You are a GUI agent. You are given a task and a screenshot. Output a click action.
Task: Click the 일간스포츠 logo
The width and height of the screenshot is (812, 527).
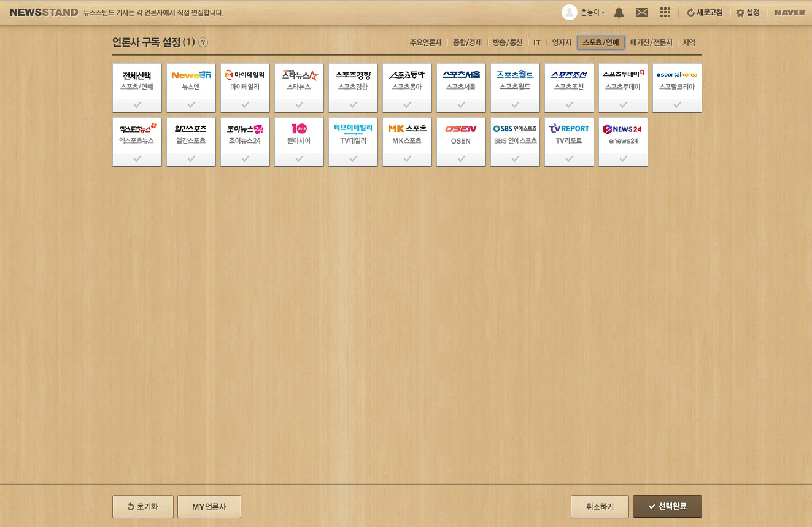[191, 129]
